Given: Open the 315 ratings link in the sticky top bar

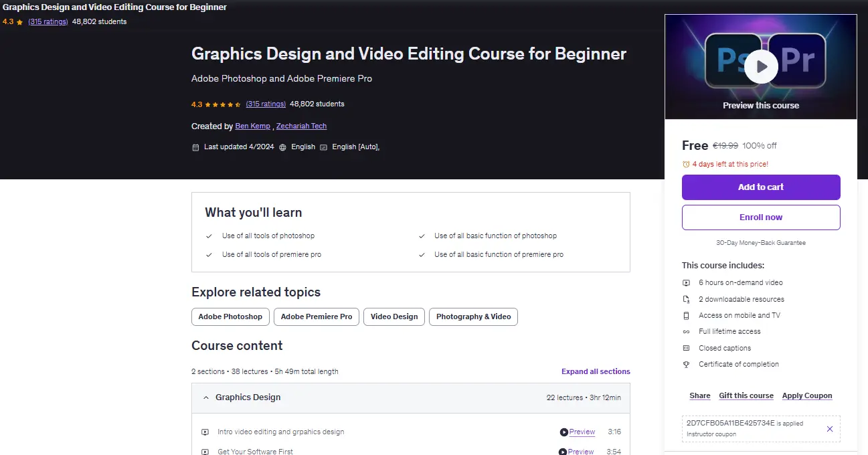Looking at the screenshot, I should tap(48, 22).
